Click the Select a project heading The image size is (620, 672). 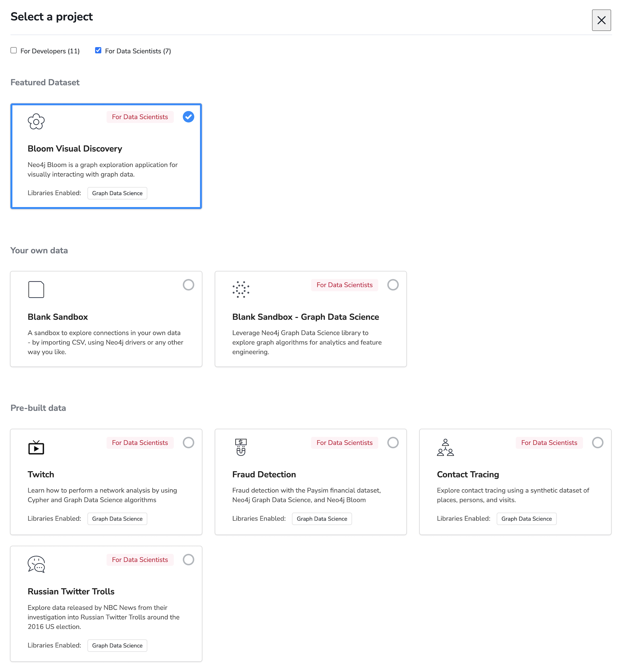pos(52,17)
